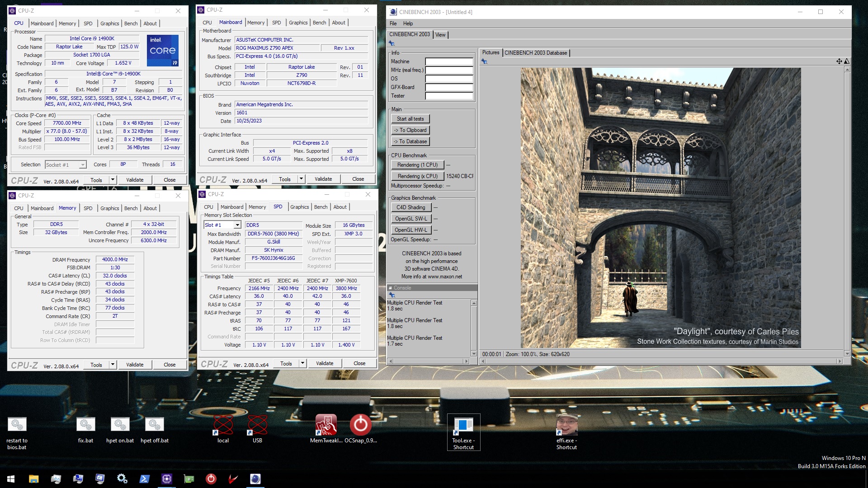
Task: Expand Tools dropdown arrow in CPU tab window
Action: click(113, 180)
